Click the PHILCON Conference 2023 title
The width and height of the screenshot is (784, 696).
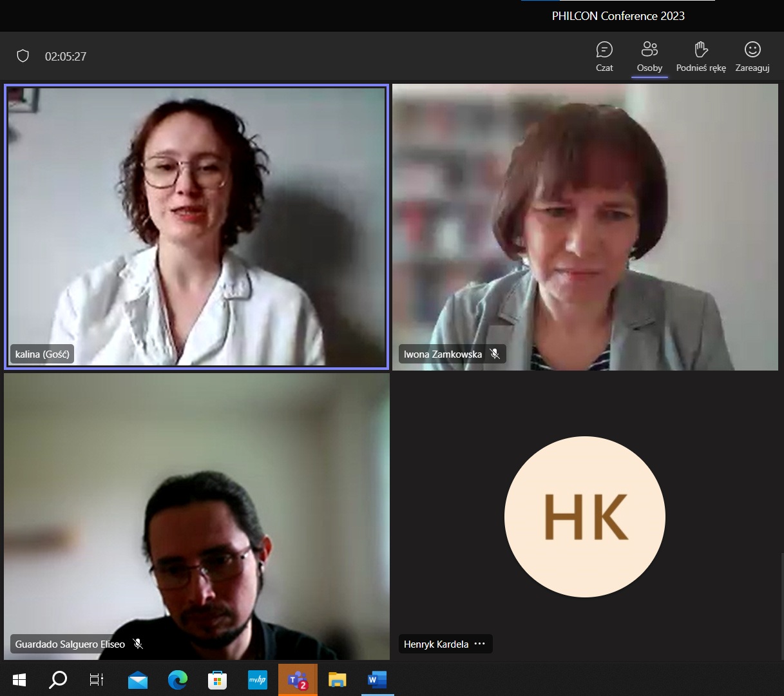[x=618, y=15]
